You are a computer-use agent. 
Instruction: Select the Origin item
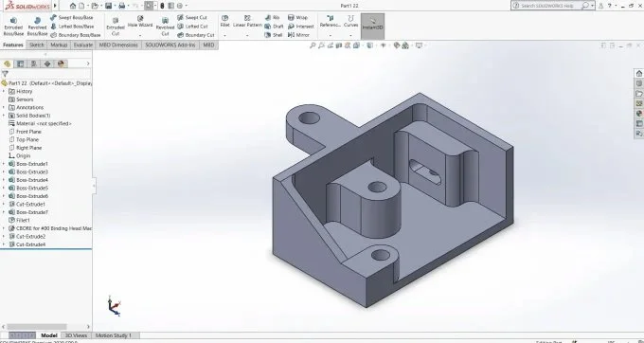(x=19, y=155)
